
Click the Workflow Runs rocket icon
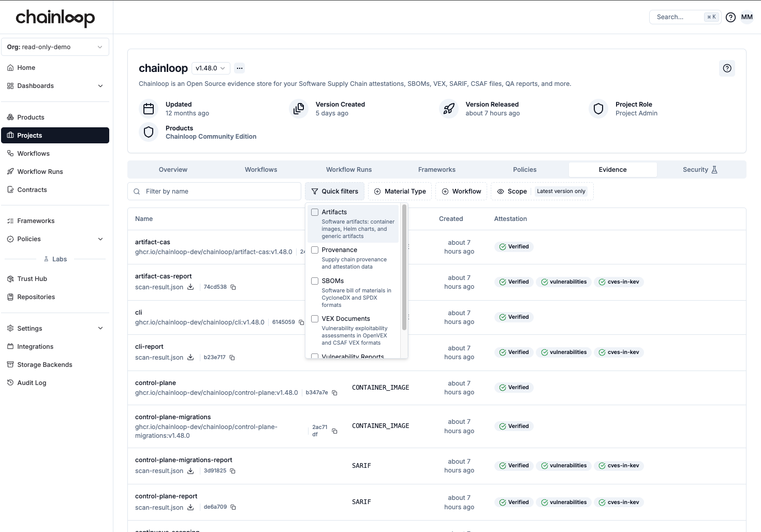pyautogui.click(x=10, y=172)
